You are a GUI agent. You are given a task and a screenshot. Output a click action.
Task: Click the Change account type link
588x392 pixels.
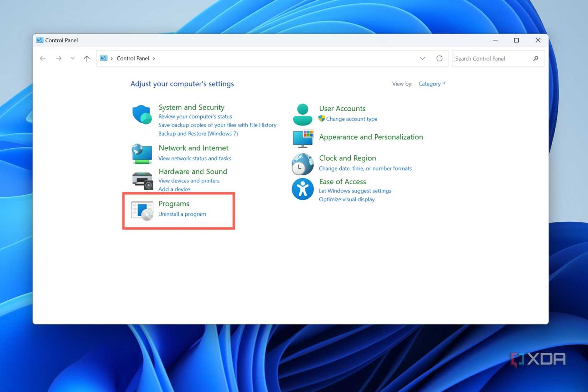352,119
